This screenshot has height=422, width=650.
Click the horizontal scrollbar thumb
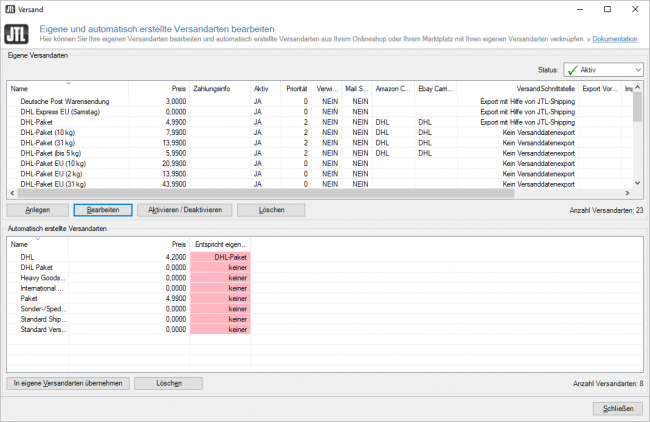click(266, 193)
